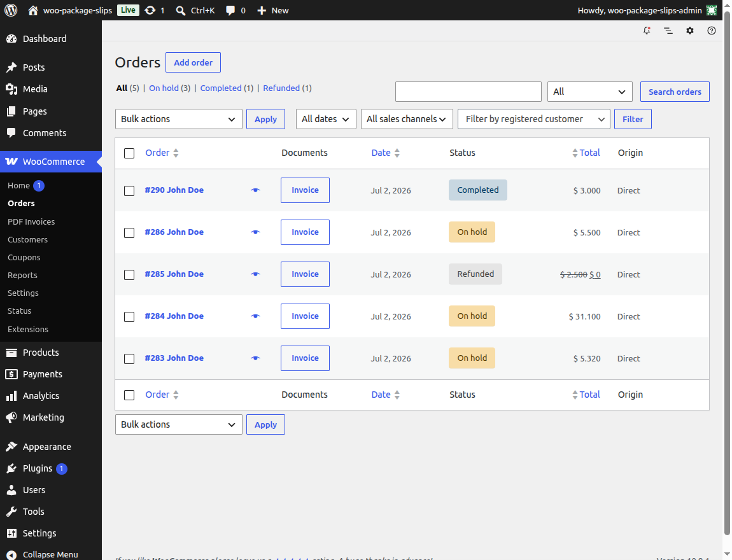732x560 pixels.
Task: Click the Dashboard gauge icon
Action: [x=11, y=39]
